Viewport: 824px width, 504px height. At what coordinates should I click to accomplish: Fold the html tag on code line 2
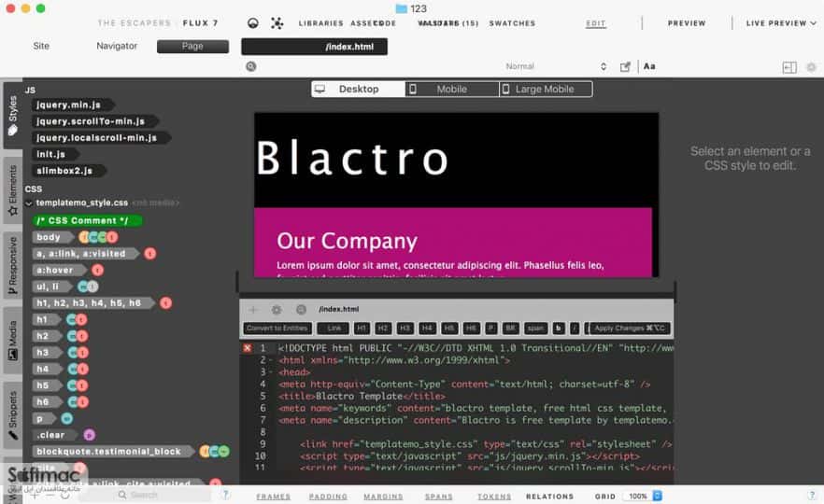pos(271,360)
